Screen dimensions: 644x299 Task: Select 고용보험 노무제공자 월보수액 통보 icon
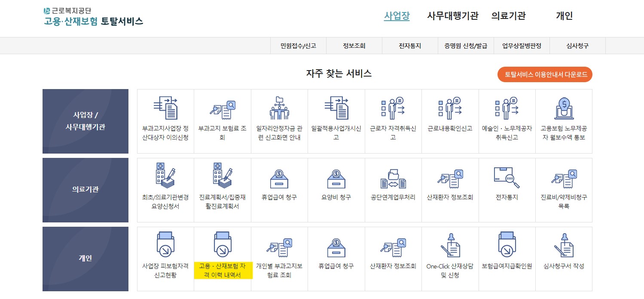564,120
